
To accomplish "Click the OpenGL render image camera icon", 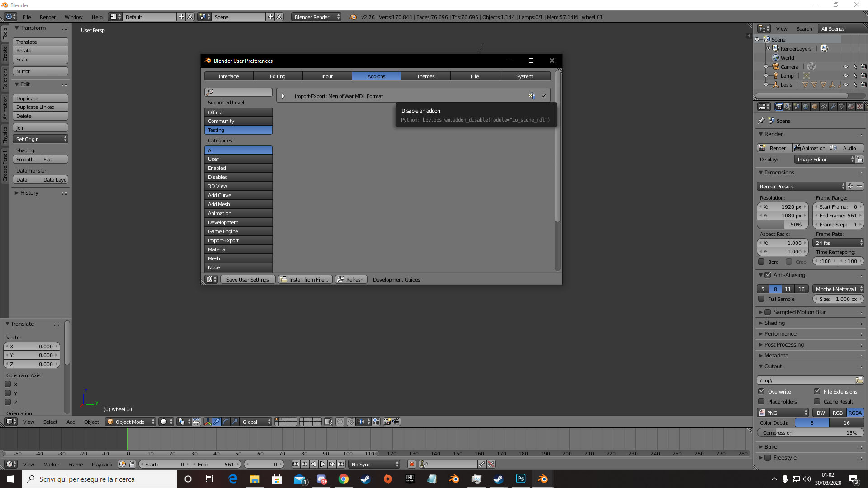I will point(387,422).
